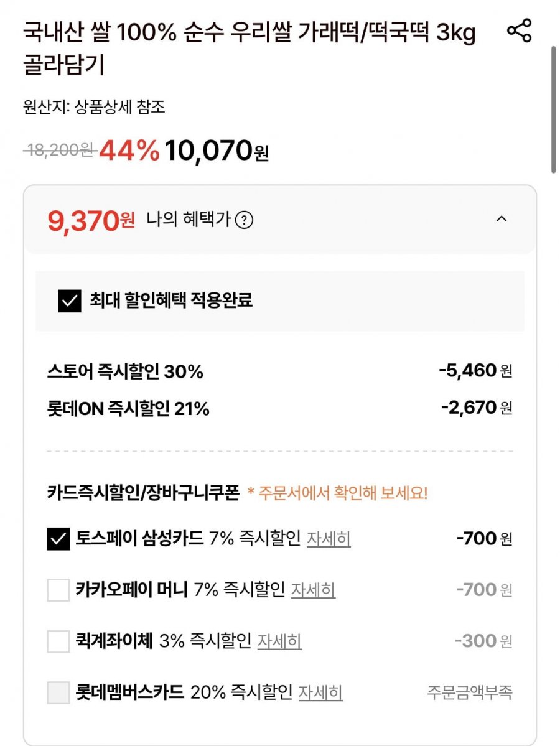
Task: Open 자세히 link for 카카오페이 머니
Action: (313, 590)
